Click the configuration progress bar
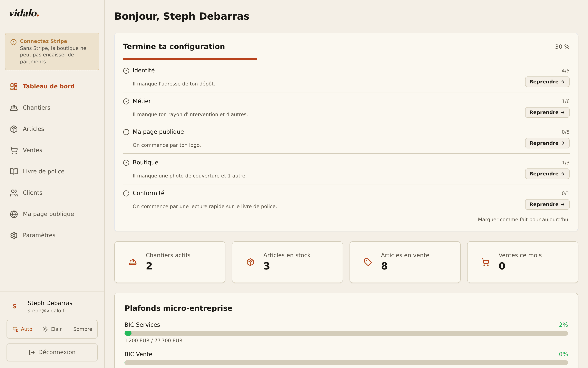This screenshot has height=368, width=588. coord(346,59)
